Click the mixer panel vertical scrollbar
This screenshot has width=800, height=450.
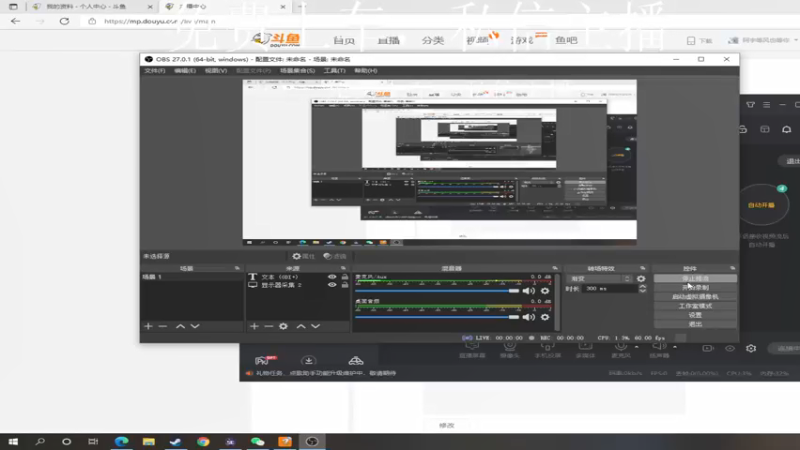557,302
